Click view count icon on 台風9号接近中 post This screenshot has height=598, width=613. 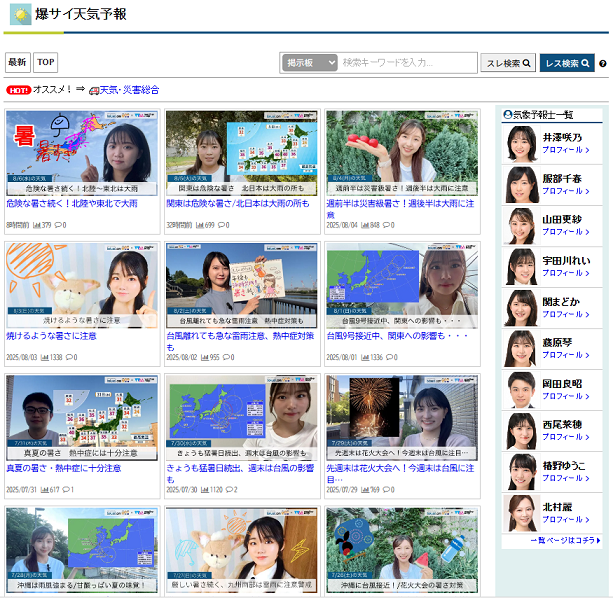pos(365,357)
